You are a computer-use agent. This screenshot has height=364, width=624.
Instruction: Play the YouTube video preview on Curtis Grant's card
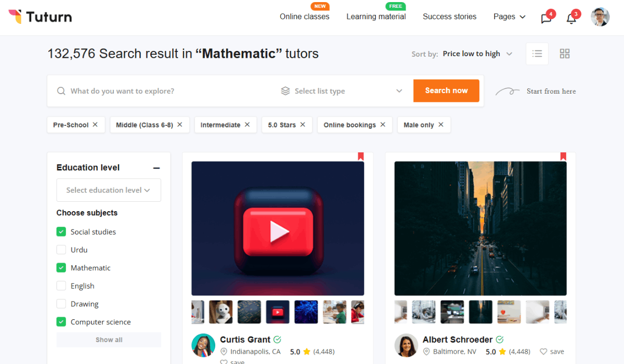(x=278, y=228)
